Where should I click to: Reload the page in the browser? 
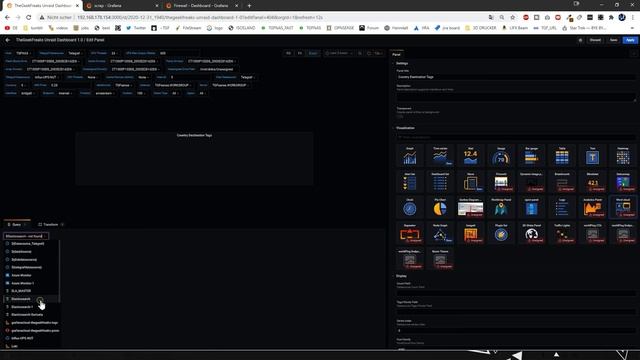(29, 18)
